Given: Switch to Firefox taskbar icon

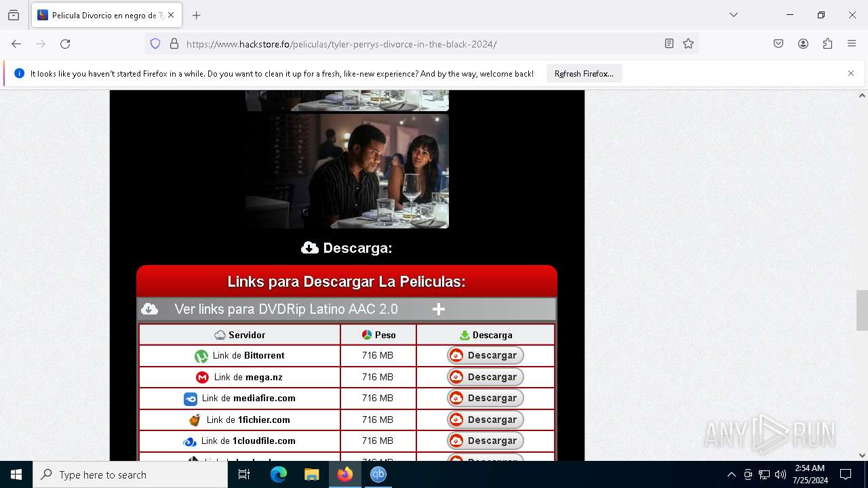Looking at the screenshot, I should [345, 474].
